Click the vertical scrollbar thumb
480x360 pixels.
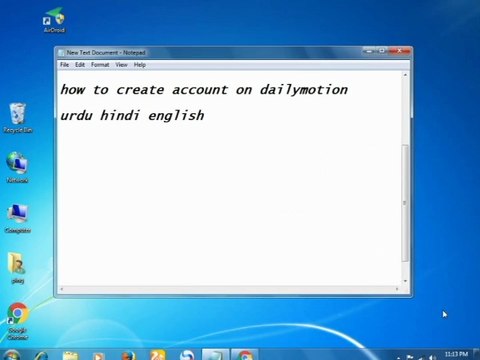click(405, 203)
